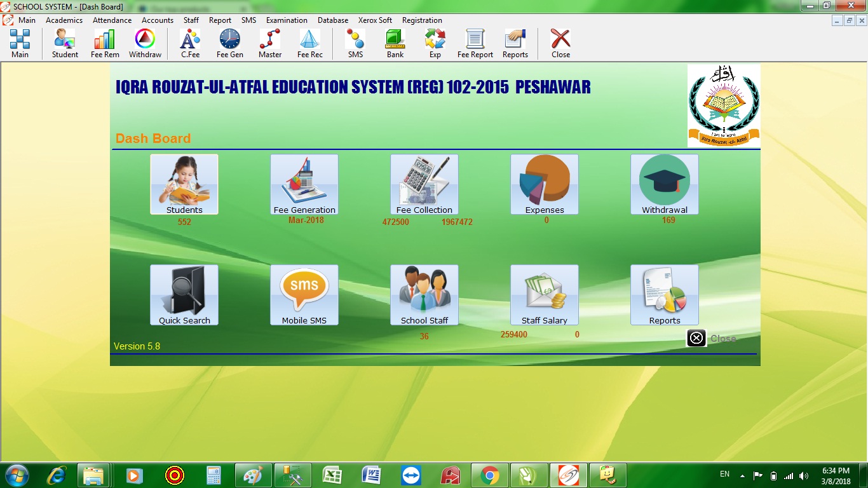Open the Windows Start button
Viewport: 868px width, 488px height.
pyautogui.click(x=17, y=475)
